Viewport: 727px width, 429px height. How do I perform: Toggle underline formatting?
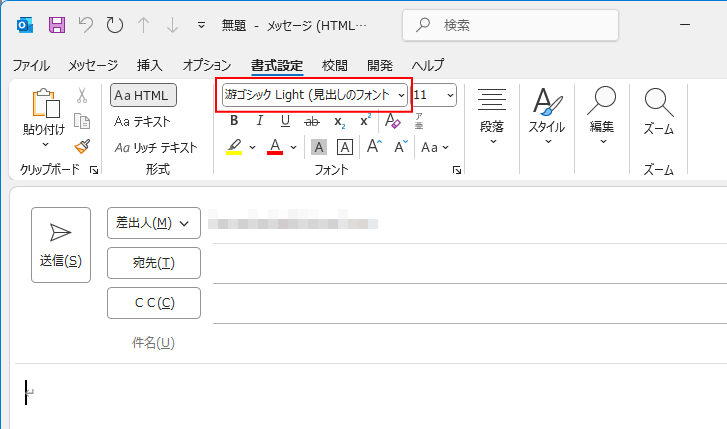tap(285, 121)
